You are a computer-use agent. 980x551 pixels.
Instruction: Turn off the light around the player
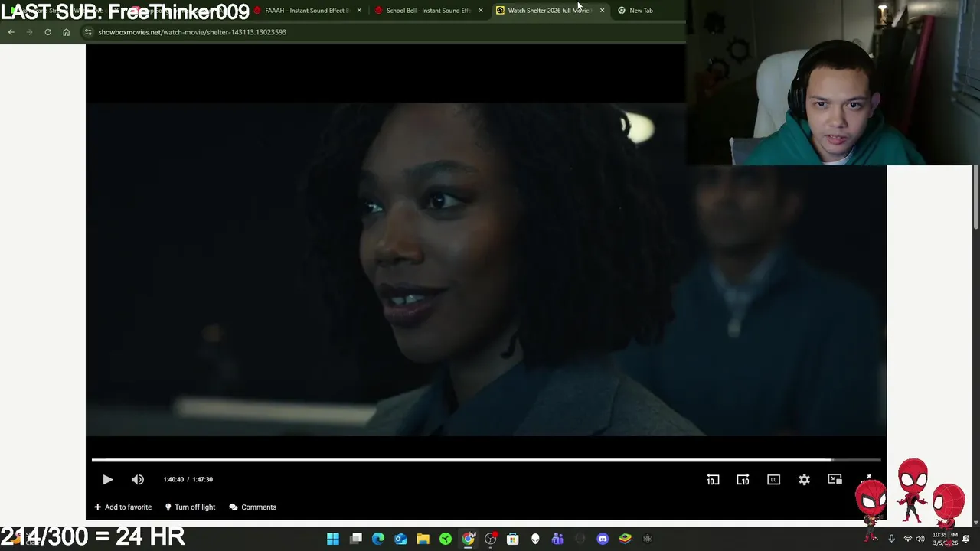tap(190, 507)
